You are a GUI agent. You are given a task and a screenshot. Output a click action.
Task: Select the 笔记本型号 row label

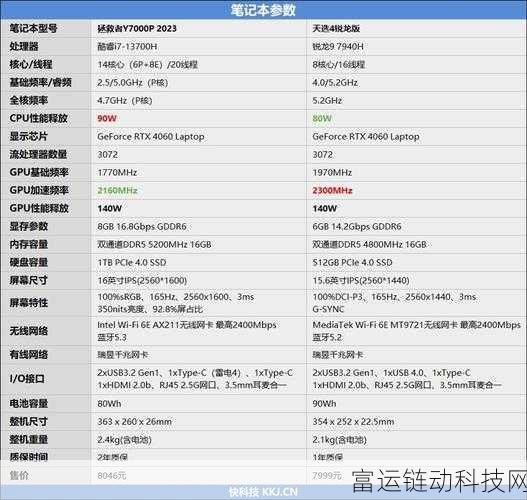pyautogui.click(x=33, y=29)
